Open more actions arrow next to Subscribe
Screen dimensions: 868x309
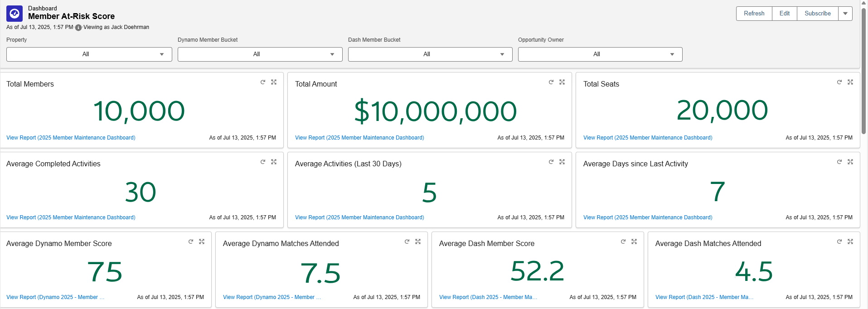point(845,14)
